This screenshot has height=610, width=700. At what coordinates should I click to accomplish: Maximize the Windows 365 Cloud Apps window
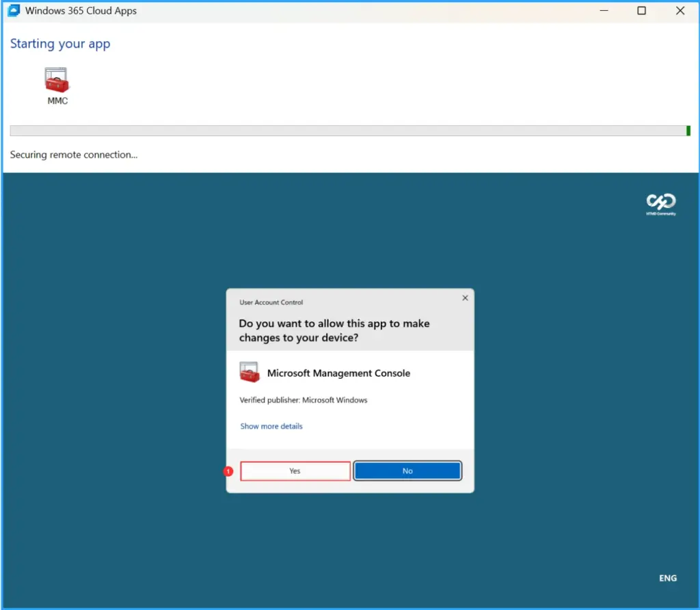641,11
